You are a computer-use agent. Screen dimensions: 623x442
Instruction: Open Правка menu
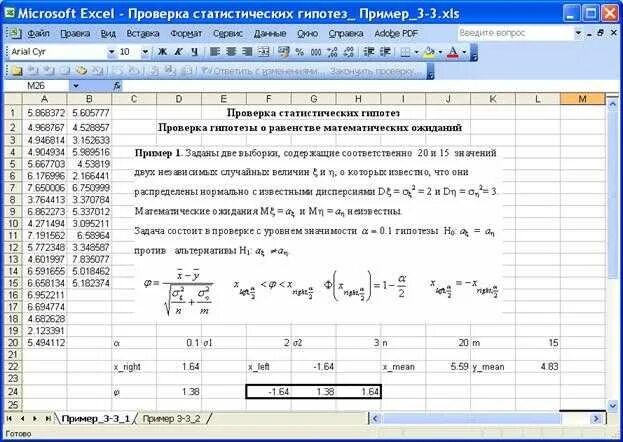point(75,33)
